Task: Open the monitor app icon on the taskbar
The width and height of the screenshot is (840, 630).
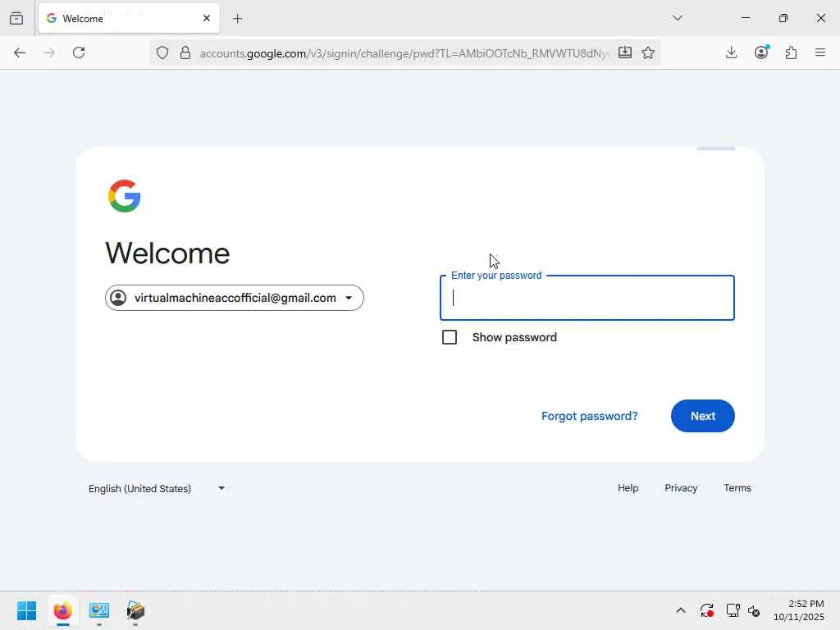Action: tap(99, 610)
